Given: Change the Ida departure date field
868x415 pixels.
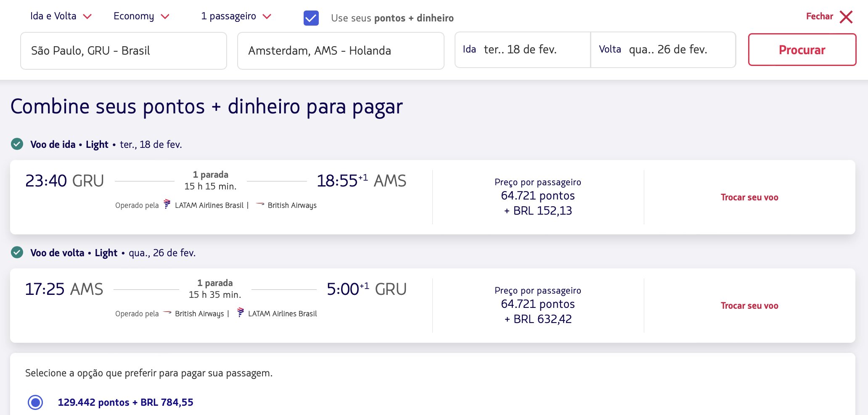Looking at the screenshot, I should [522, 50].
